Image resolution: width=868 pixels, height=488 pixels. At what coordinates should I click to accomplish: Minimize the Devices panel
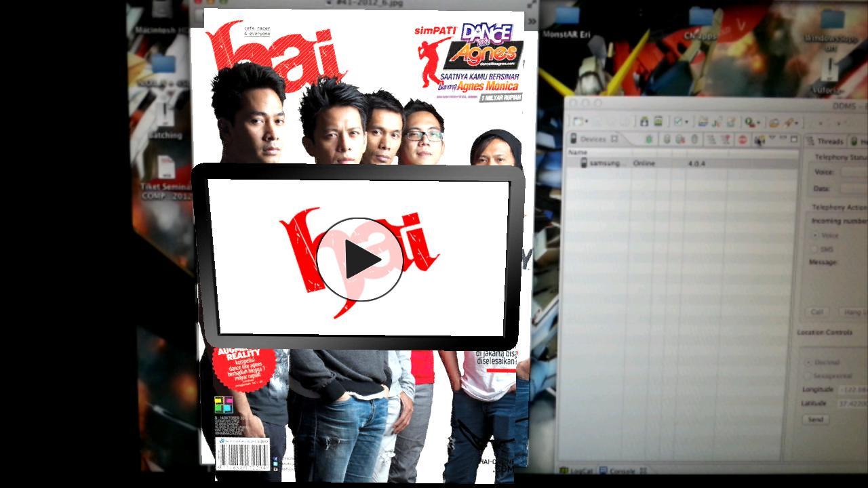pos(783,138)
